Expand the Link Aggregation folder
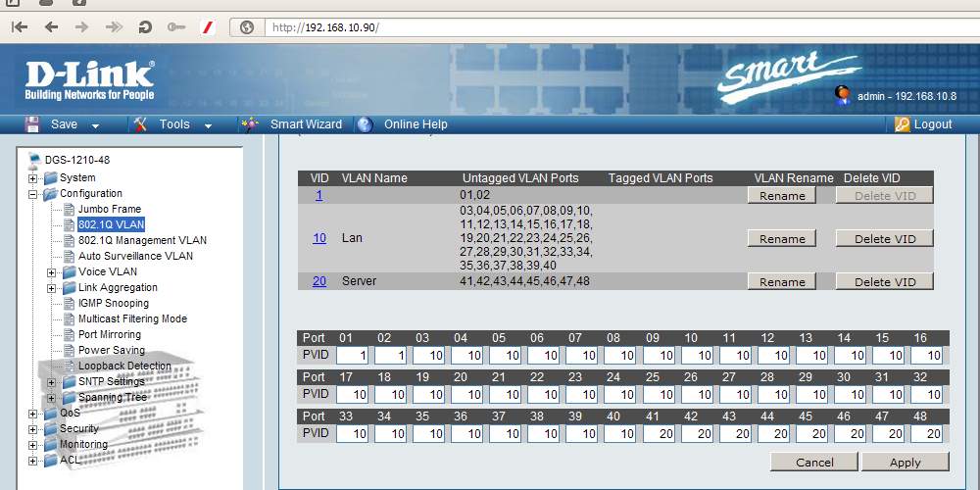980x490 pixels. 51,287
